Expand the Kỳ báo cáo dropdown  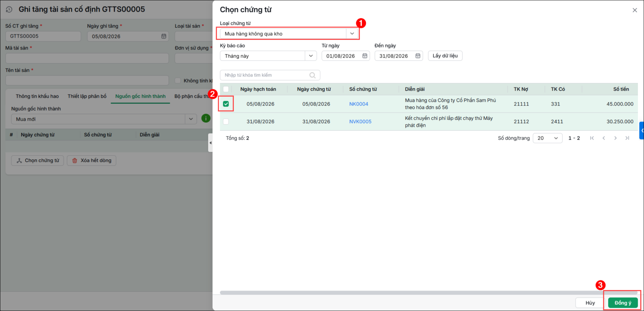click(x=311, y=56)
